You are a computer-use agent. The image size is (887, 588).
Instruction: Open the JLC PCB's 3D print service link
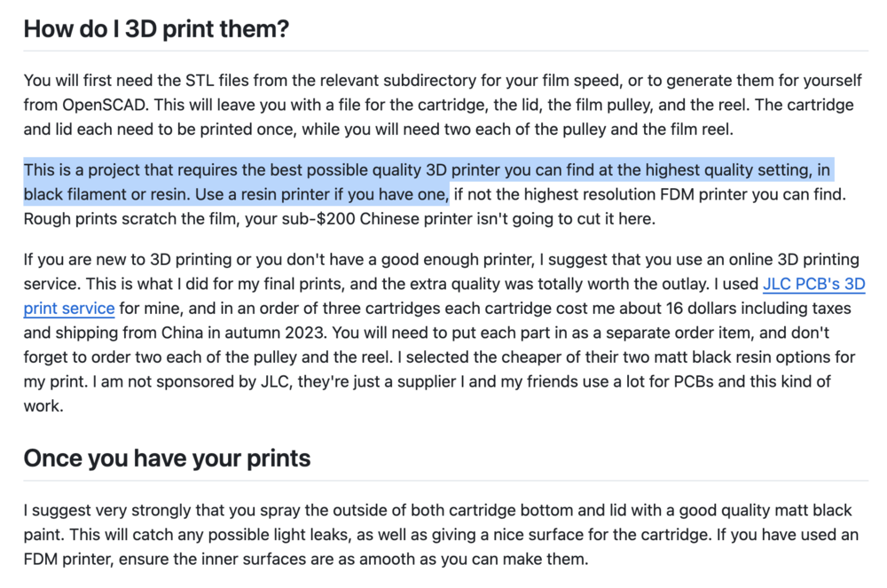(x=813, y=285)
